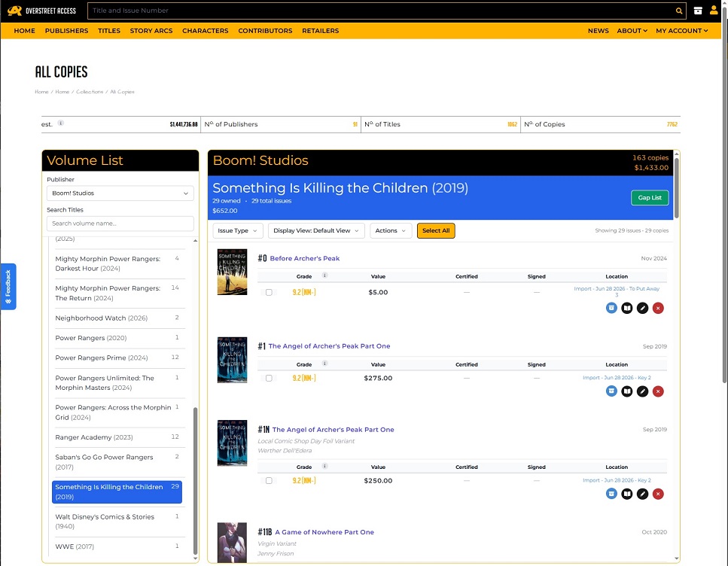Click the Volume List scrollbar
The height and width of the screenshot is (566, 728).
(195, 480)
